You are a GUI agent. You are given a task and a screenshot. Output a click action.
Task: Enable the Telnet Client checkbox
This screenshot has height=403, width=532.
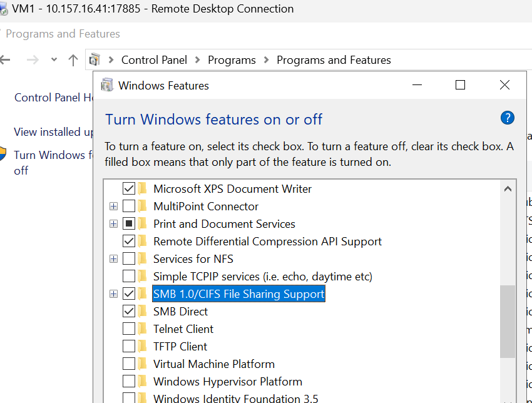[129, 329]
